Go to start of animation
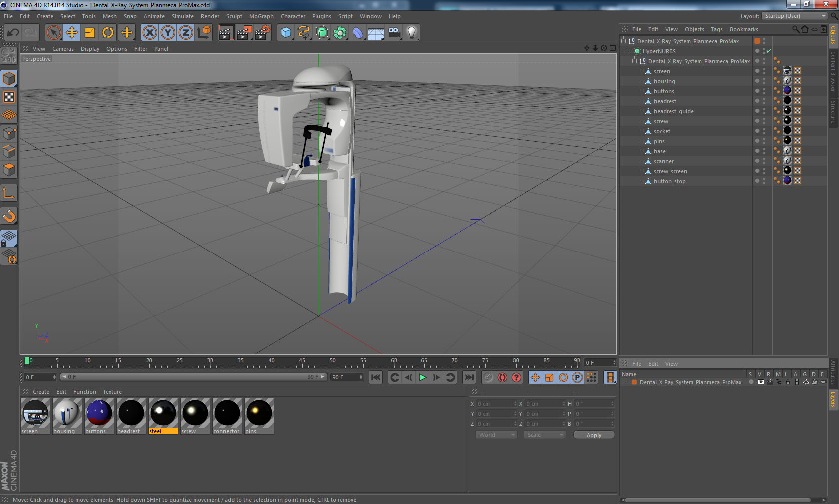Screen dimensions: 839x504 tap(376, 377)
